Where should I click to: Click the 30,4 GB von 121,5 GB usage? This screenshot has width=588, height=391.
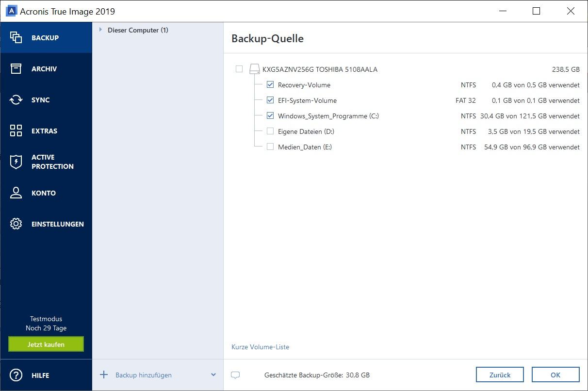(530, 116)
